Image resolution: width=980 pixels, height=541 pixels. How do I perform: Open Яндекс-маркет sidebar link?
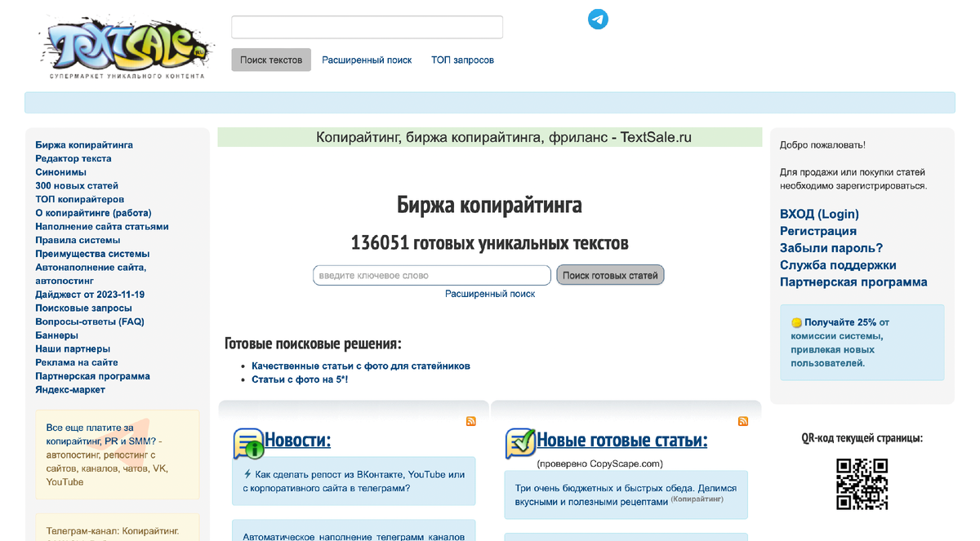point(70,389)
